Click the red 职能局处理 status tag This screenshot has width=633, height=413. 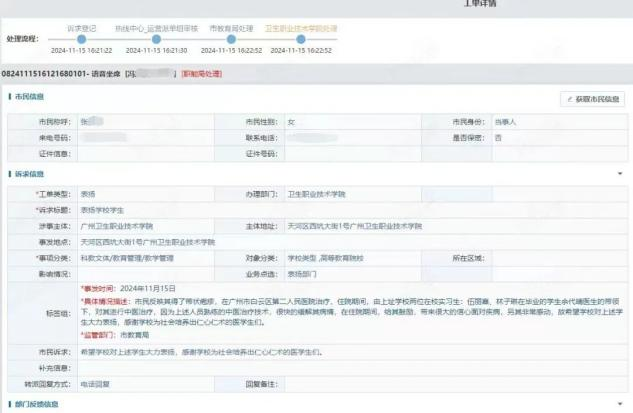201,75
